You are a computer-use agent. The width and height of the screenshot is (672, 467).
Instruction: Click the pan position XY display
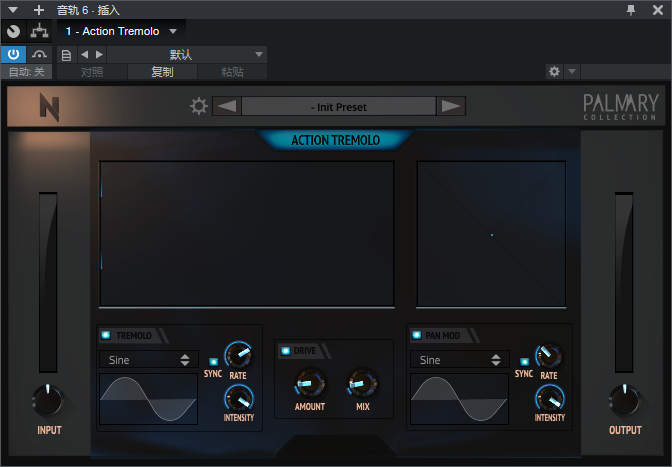pyautogui.click(x=491, y=234)
